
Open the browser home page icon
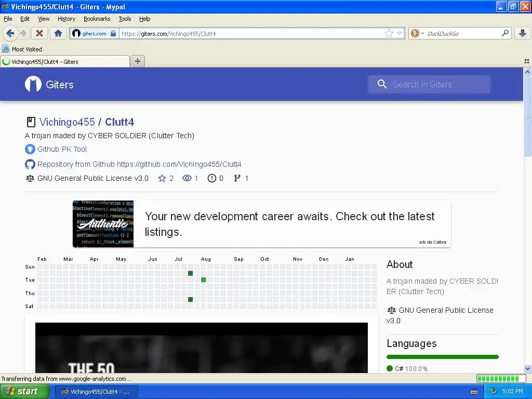[x=58, y=33]
